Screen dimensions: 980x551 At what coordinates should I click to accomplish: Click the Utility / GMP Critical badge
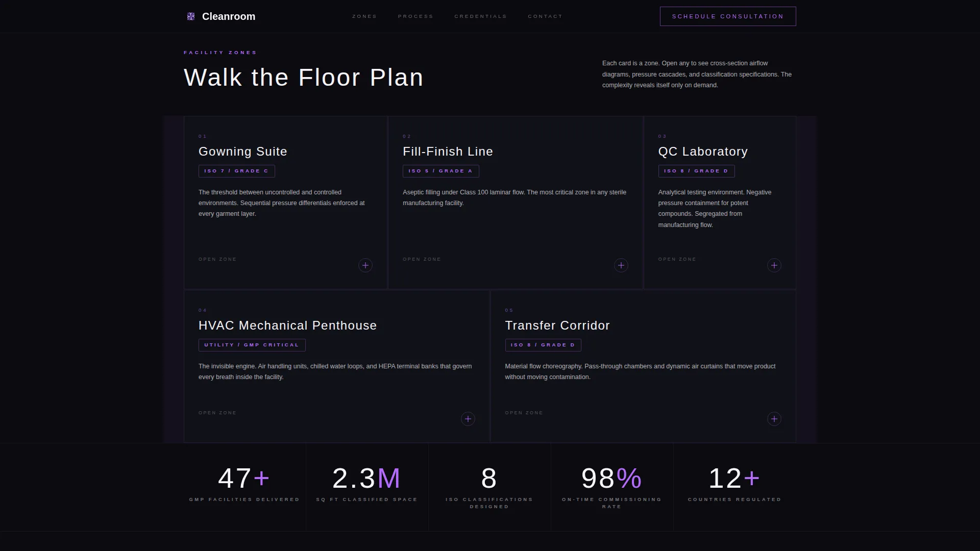click(252, 345)
